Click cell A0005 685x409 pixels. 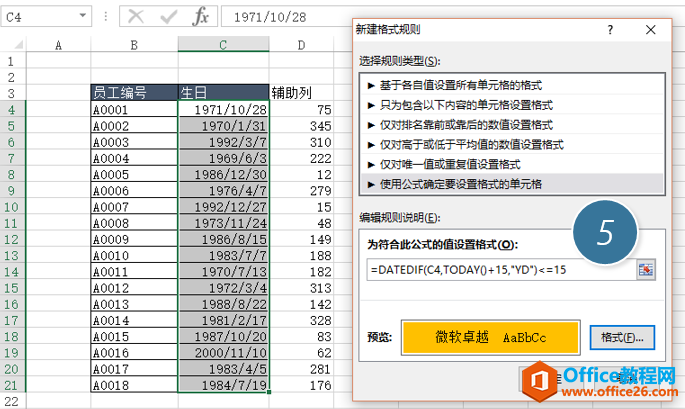pyautogui.click(x=134, y=174)
